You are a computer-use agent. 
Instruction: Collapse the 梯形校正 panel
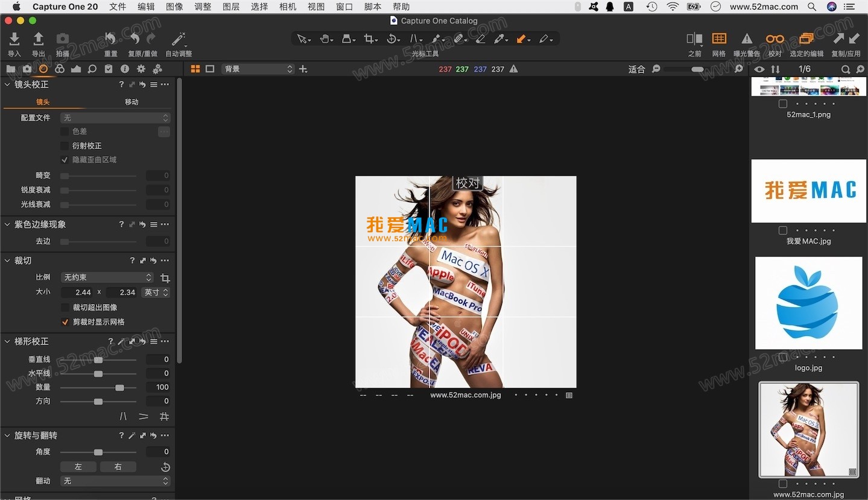pos(8,341)
